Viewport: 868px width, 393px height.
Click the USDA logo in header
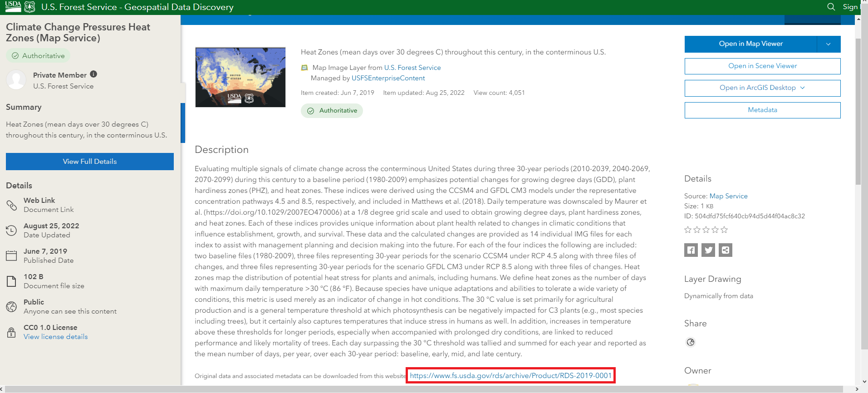(13, 6)
